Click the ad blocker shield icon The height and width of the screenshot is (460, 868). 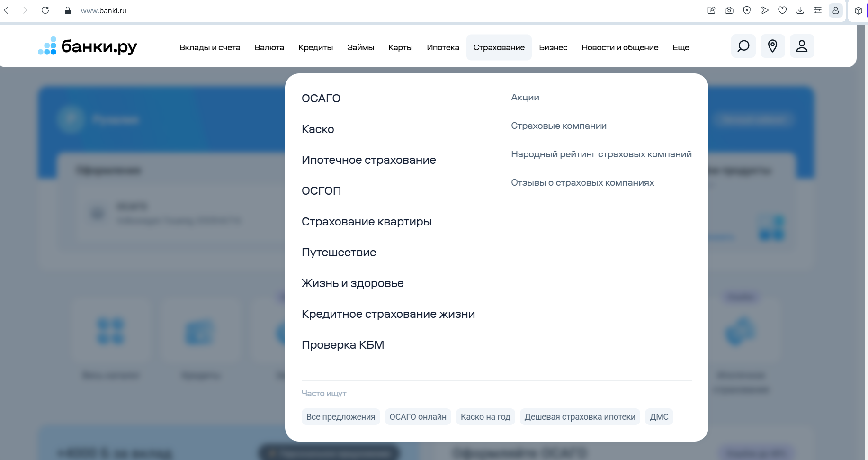tap(747, 10)
